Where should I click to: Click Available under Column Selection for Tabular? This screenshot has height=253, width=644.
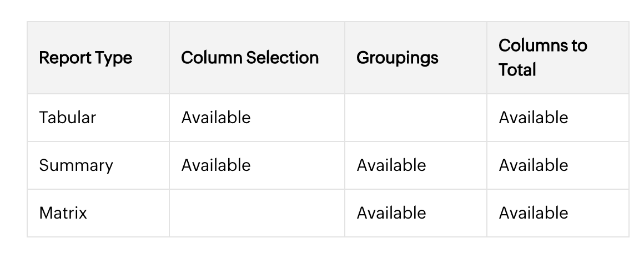coord(216,118)
